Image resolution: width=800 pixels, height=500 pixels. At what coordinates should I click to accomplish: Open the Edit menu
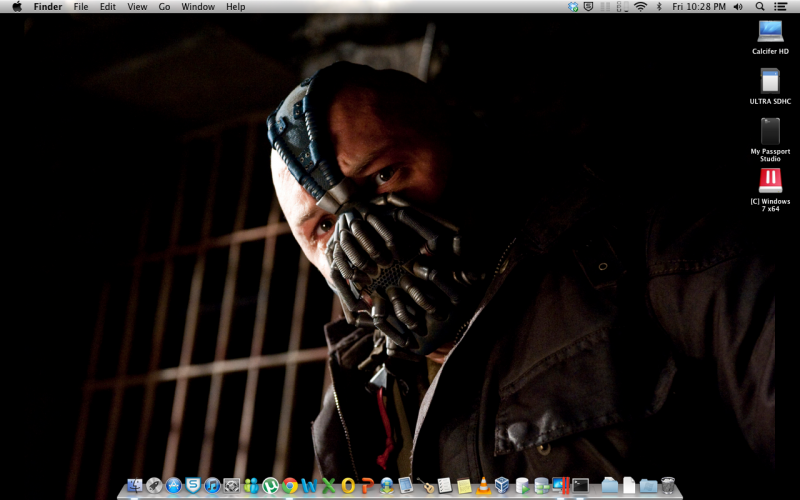point(108,7)
